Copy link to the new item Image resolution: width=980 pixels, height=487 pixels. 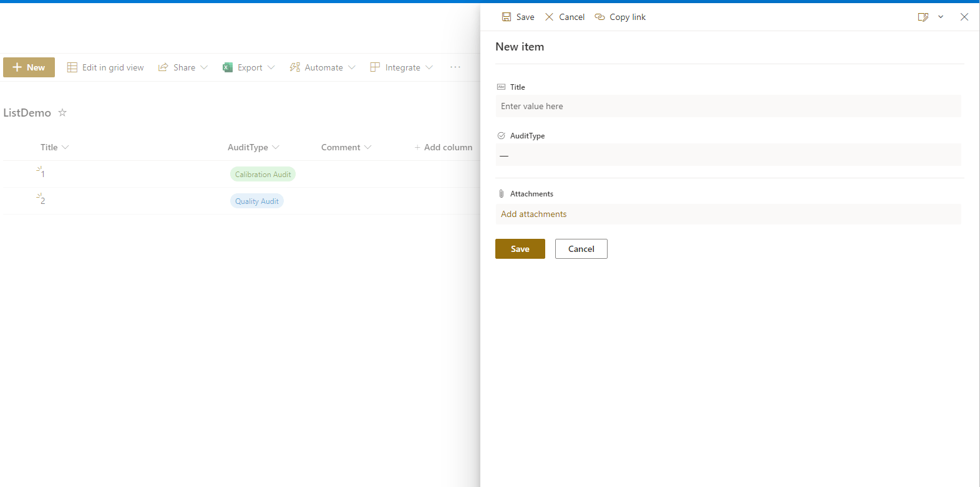coord(620,17)
